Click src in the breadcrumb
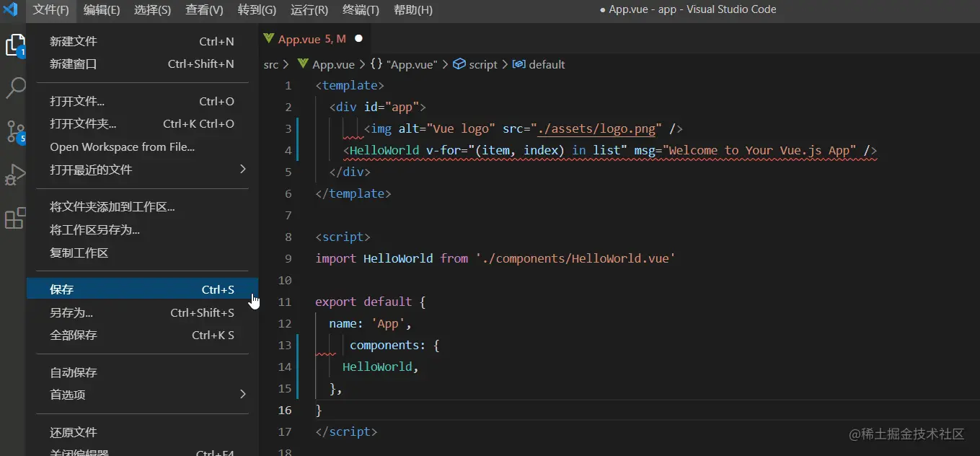 pyautogui.click(x=270, y=64)
